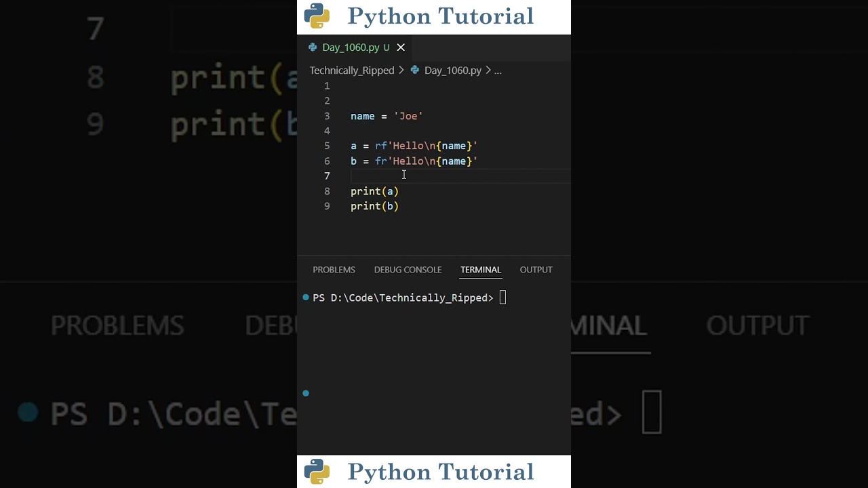The height and width of the screenshot is (488, 868).
Task: Click the terminal path D:\Code\Technically_Ripped
Action: point(410,298)
